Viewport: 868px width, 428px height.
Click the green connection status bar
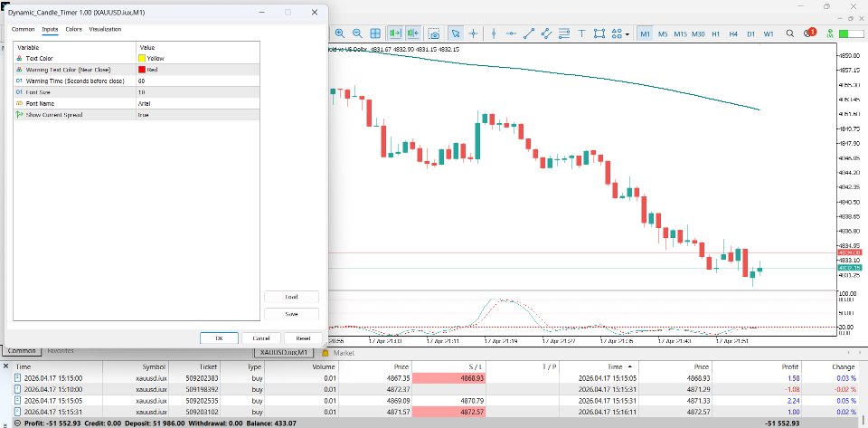851,33
